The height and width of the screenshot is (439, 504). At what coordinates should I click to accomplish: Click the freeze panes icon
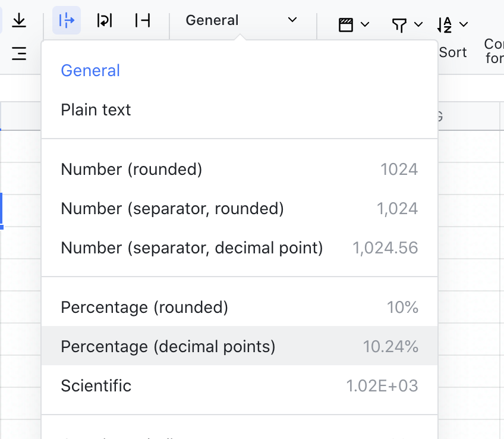346,24
